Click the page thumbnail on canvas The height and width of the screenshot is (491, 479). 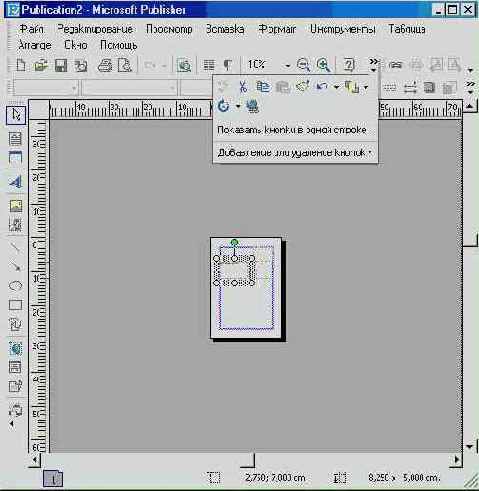(x=246, y=288)
